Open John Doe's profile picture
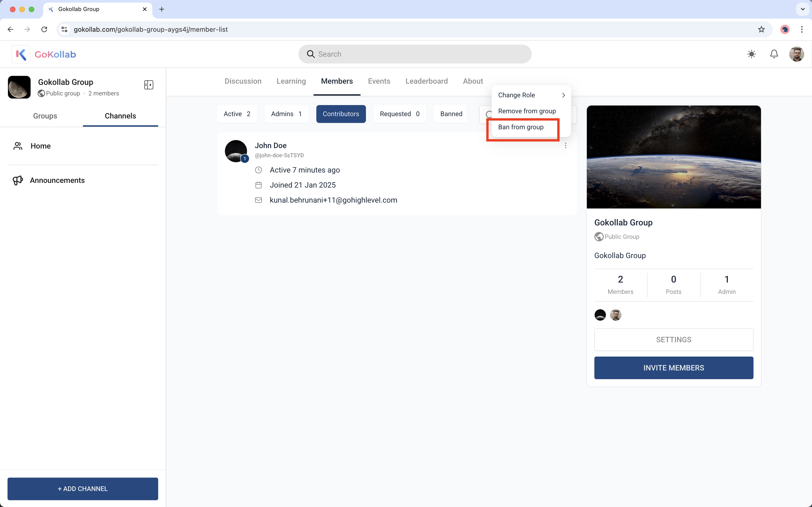The height and width of the screenshot is (507, 812). 236,151
